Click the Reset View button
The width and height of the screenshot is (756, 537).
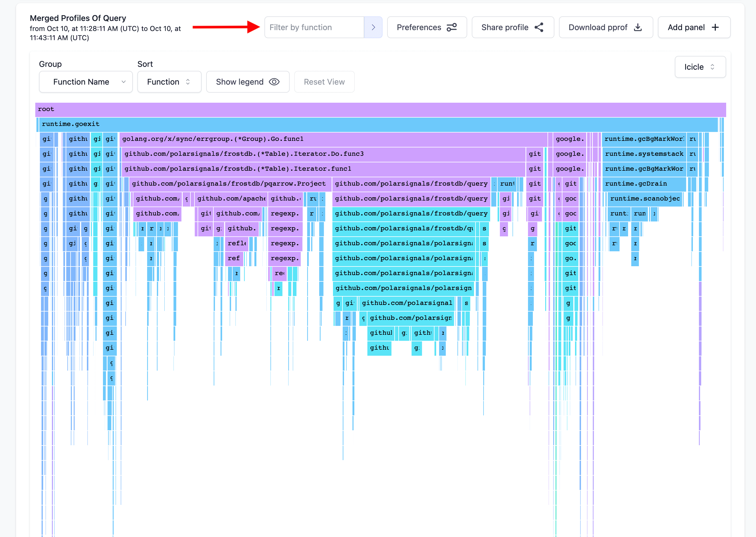click(x=324, y=82)
